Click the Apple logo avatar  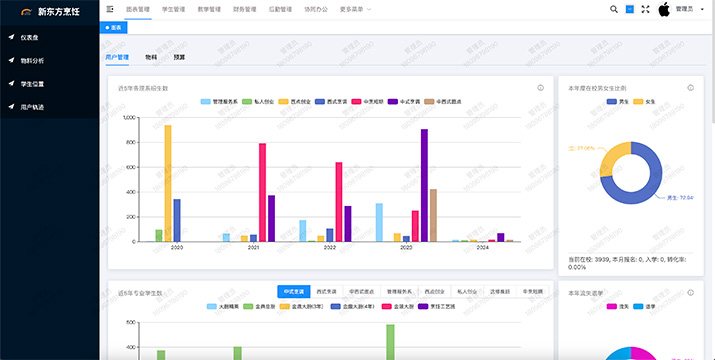(x=664, y=9)
